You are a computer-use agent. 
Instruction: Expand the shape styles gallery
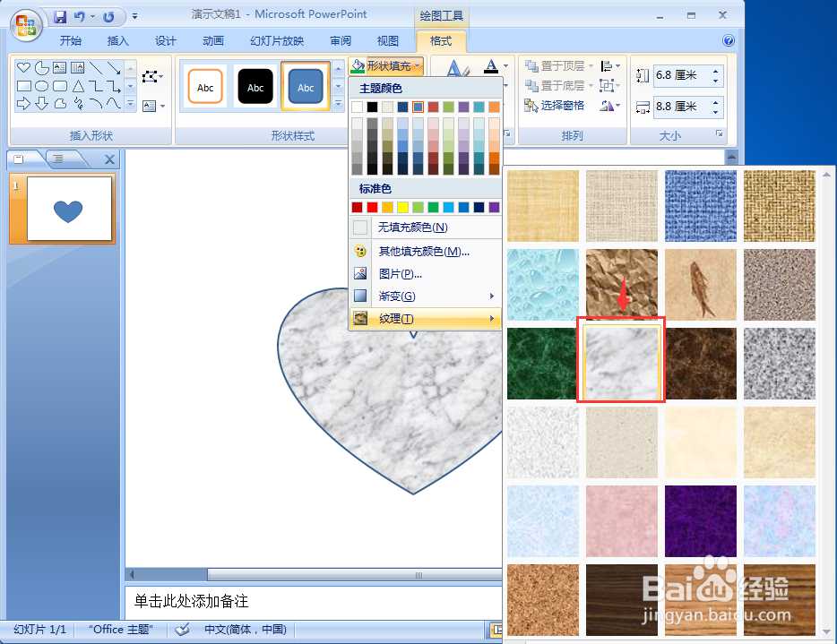[x=338, y=104]
